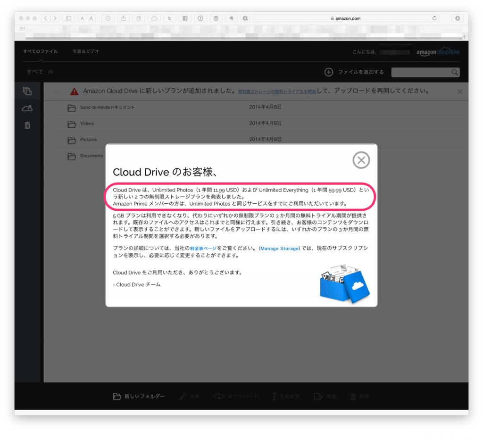Click the amazon.com address bar
Viewport: 483px width, 448px height.
pyautogui.click(x=345, y=18)
